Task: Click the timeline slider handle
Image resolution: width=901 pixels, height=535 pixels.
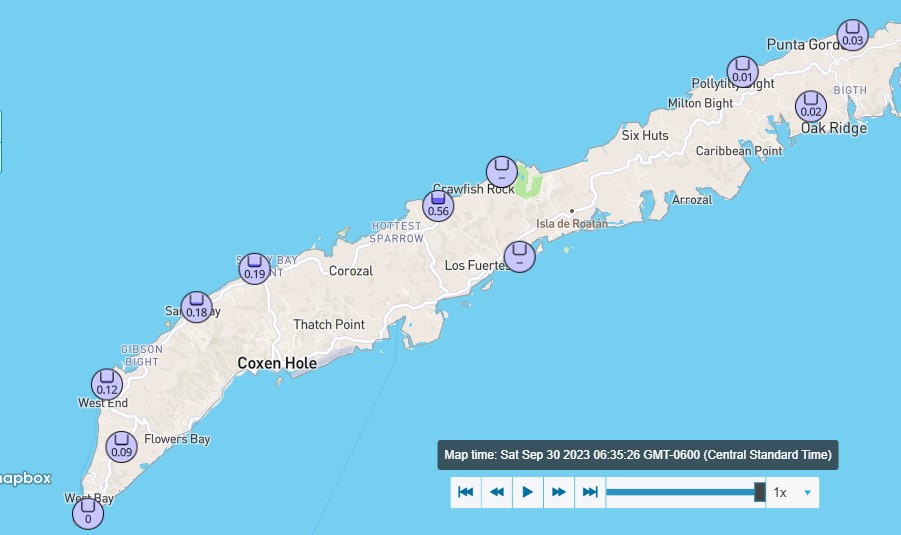Action: 760,492
